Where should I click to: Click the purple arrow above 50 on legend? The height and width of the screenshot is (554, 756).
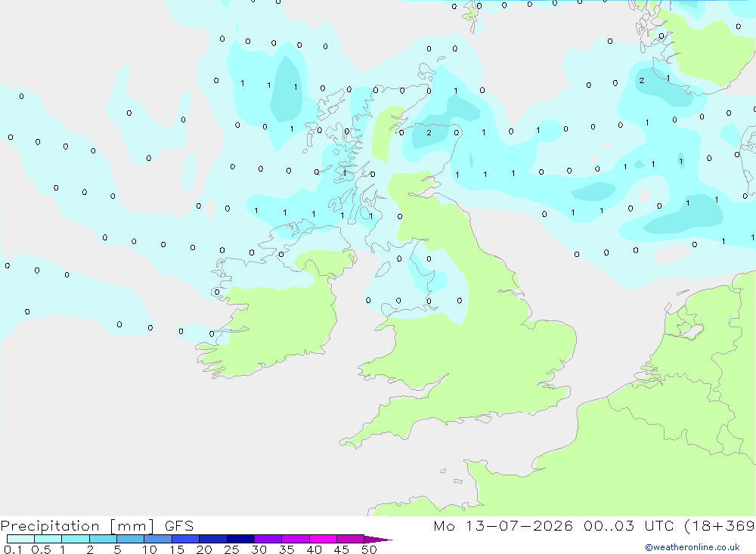pos(378,540)
